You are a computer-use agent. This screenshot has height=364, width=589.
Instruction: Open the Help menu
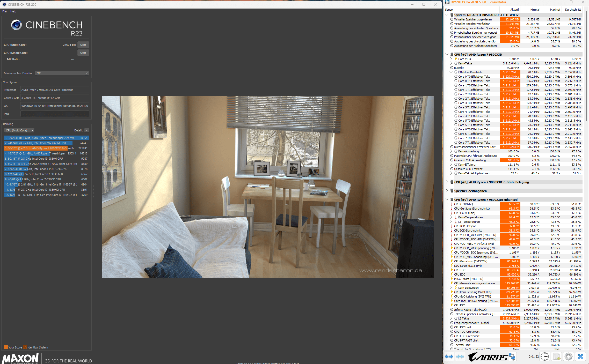[x=13, y=11]
